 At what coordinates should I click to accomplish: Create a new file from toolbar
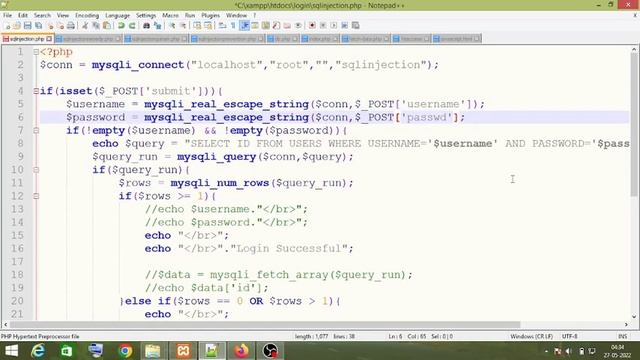click(7, 26)
